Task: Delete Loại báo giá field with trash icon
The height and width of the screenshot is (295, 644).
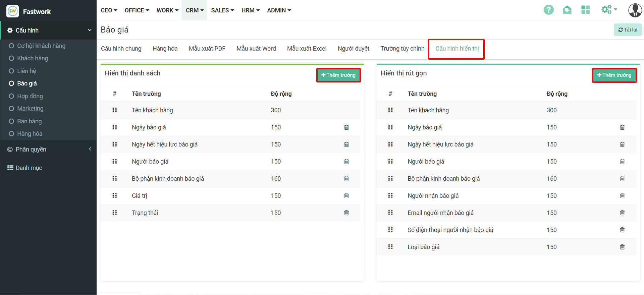Action: click(622, 247)
